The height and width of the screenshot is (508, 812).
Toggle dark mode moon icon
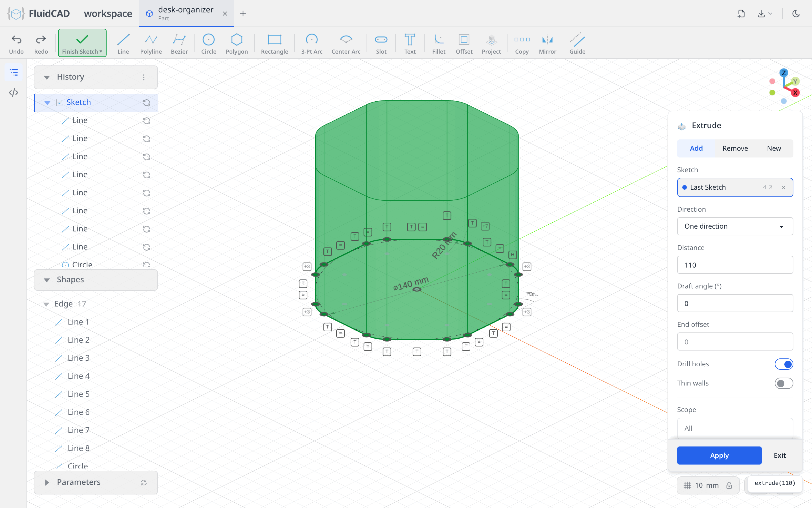[x=796, y=14]
